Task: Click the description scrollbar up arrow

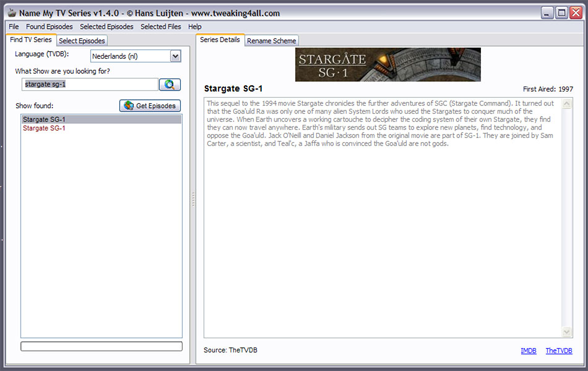Action: [x=566, y=103]
